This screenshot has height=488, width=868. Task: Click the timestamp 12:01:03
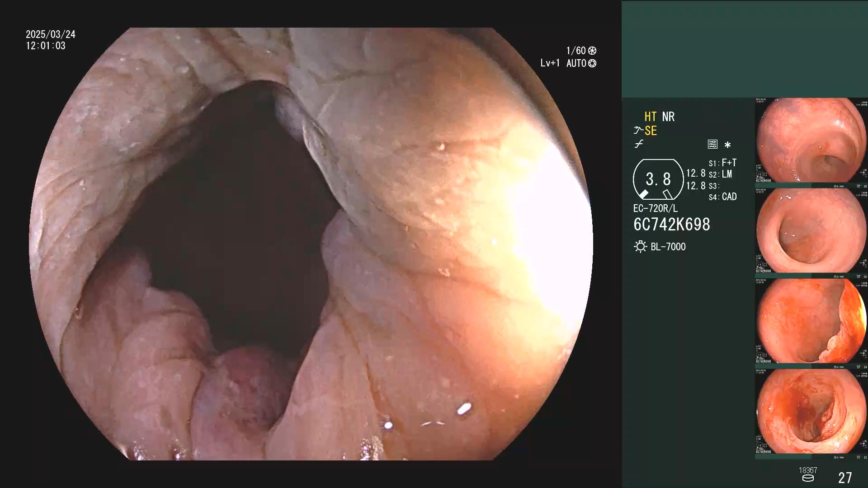point(46,46)
